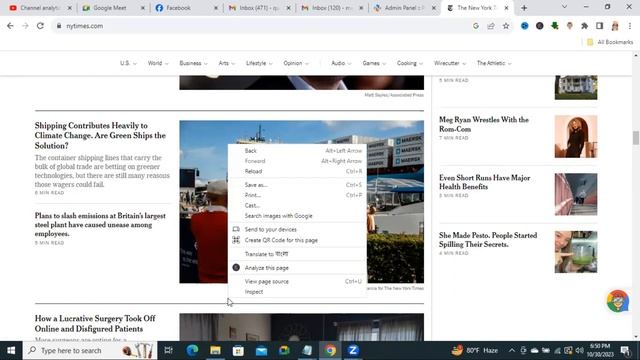Close the Facebook tab
This screenshot has height=360, width=640.
(x=216, y=8)
